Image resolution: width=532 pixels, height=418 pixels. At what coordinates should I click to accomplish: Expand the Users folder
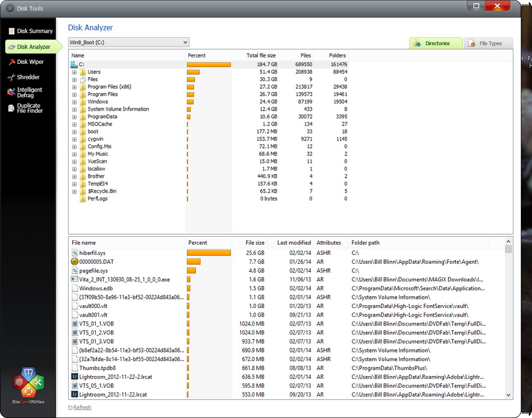pos(74,72)
